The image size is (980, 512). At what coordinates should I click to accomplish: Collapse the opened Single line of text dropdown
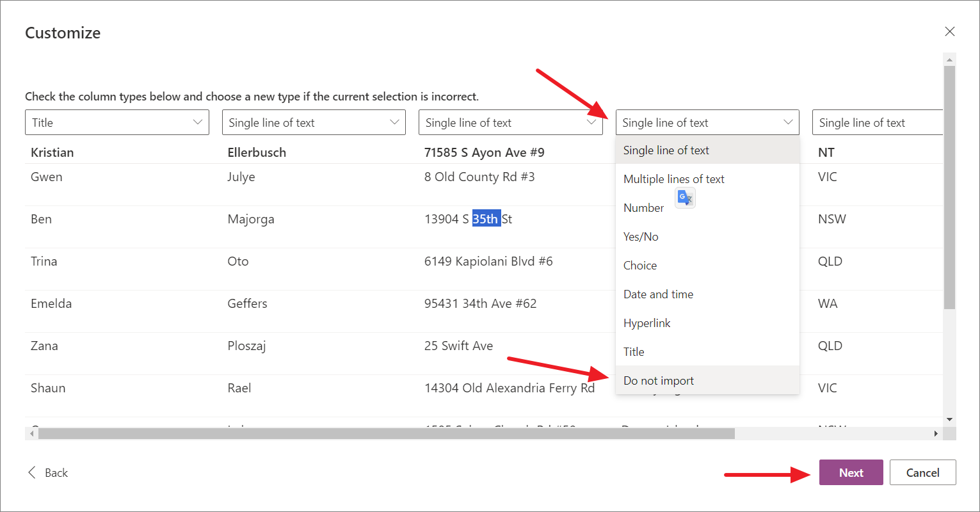point(707,122)
